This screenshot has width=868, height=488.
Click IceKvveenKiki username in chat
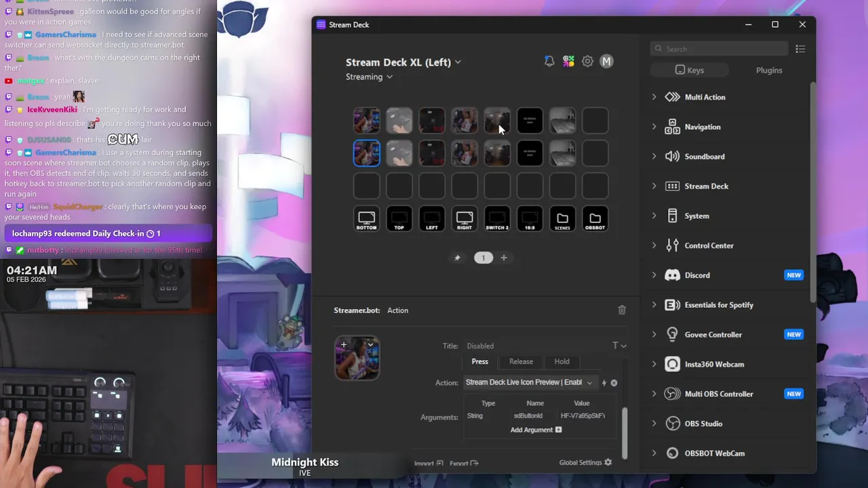click(x=52, y=109)
